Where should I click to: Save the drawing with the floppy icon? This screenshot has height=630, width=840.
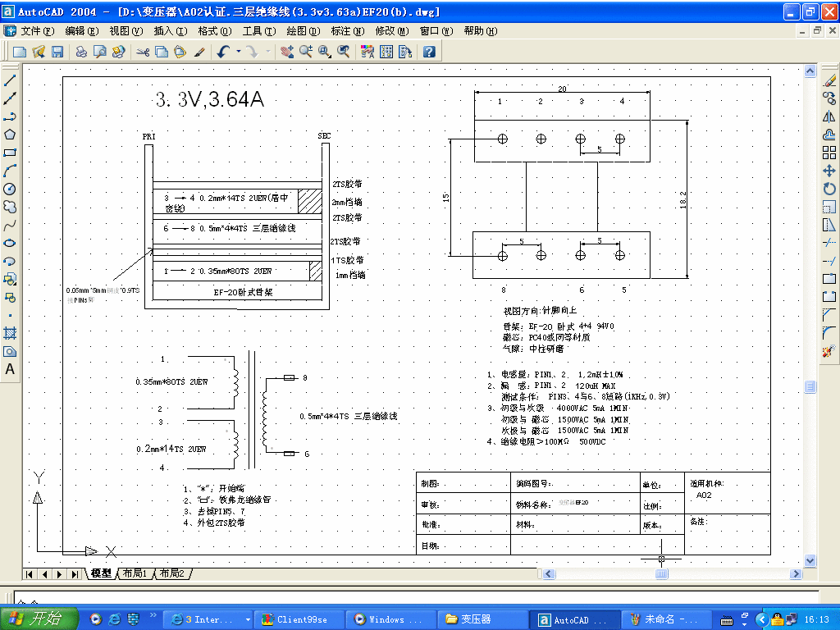tap(57, 52)
